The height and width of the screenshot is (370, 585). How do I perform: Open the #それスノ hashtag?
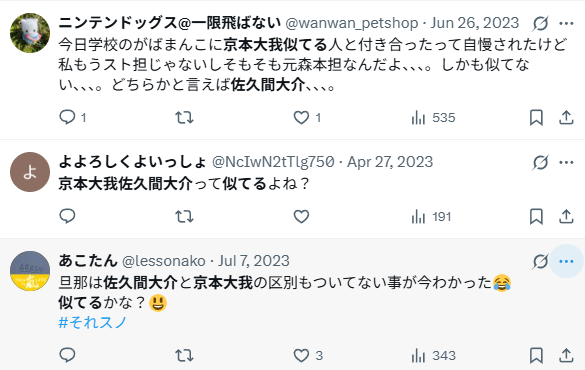[x=93, y=322]
